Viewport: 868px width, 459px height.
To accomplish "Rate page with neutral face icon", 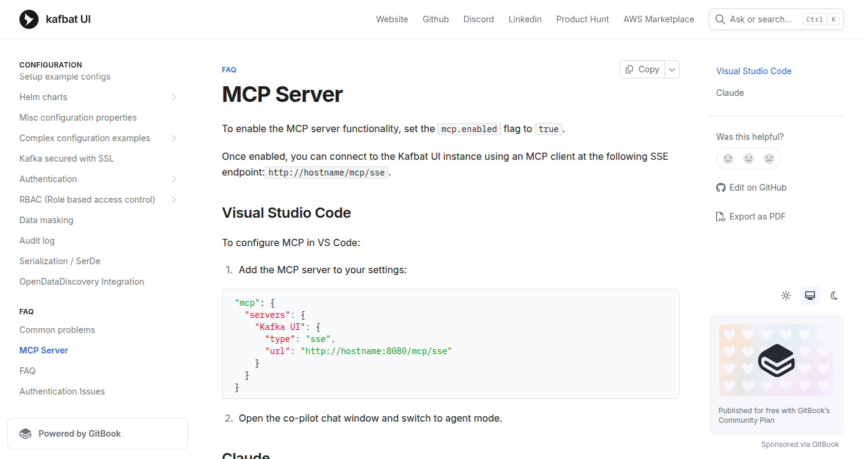I will (749, 159).
